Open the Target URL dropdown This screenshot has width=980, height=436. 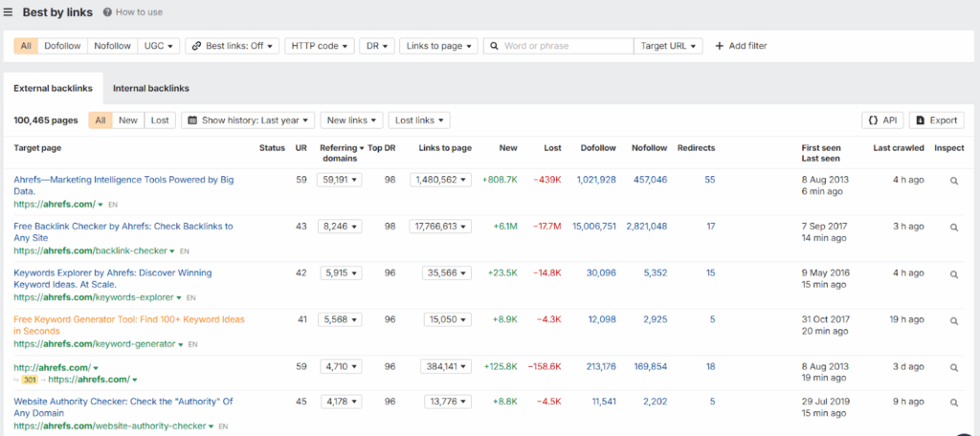click(668, 46)
